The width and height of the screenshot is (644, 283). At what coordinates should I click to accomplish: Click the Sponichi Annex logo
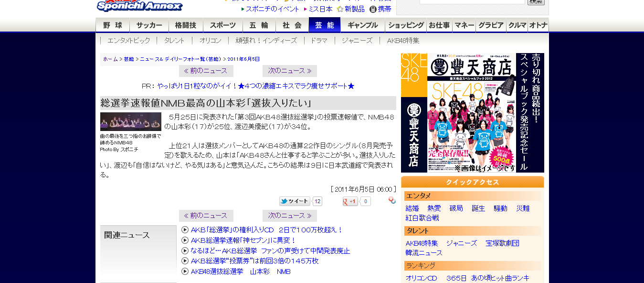click(139, 6)
